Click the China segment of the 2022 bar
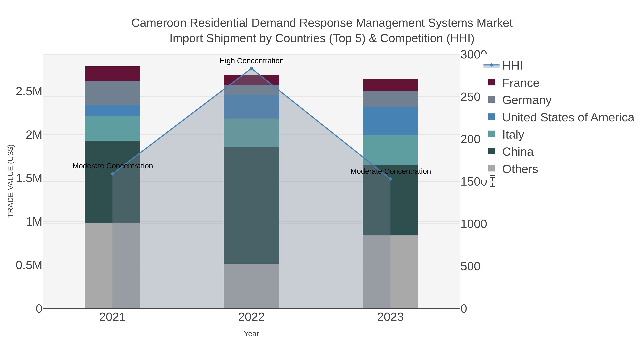 tap(252, 205)
